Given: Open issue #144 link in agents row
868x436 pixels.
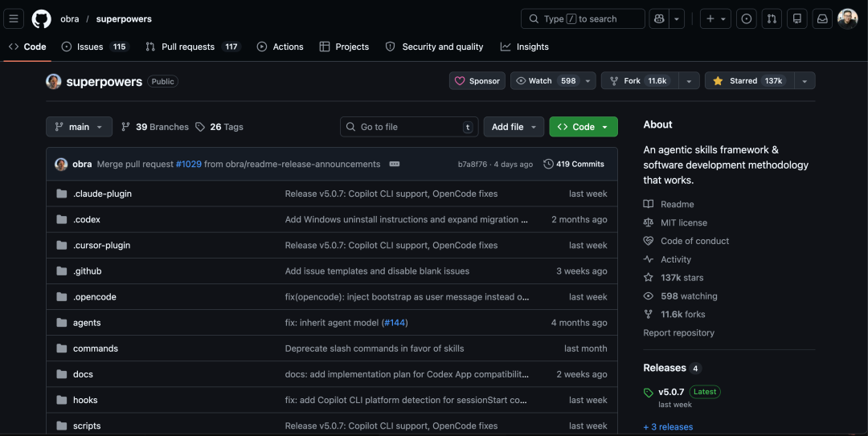Looking at the screenshot, I should coord(395,323).
